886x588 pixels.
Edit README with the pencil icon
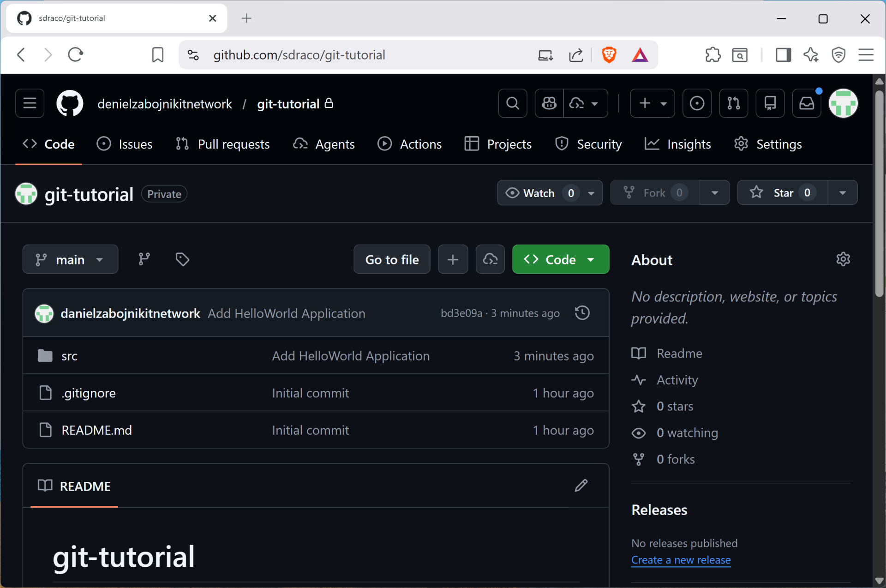(x=581, y=486)
